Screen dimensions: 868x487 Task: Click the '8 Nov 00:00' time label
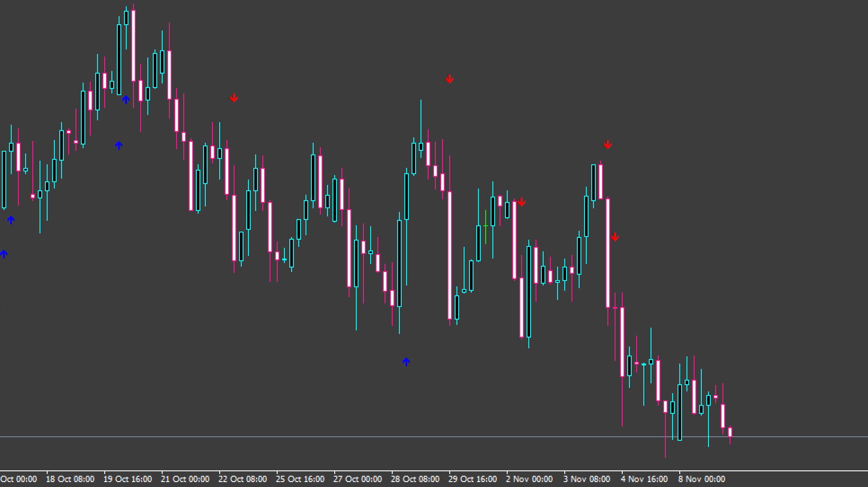702,479
